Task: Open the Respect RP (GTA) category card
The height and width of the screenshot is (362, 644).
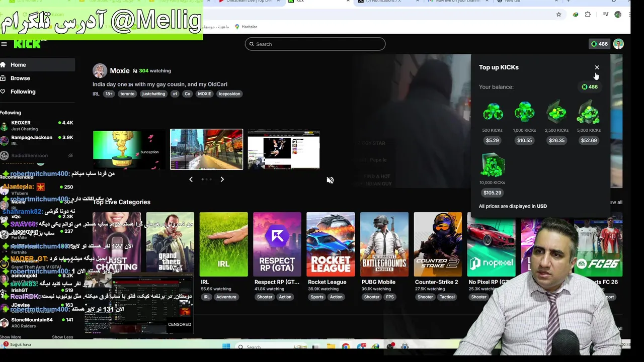Action: tap(277, 244)
